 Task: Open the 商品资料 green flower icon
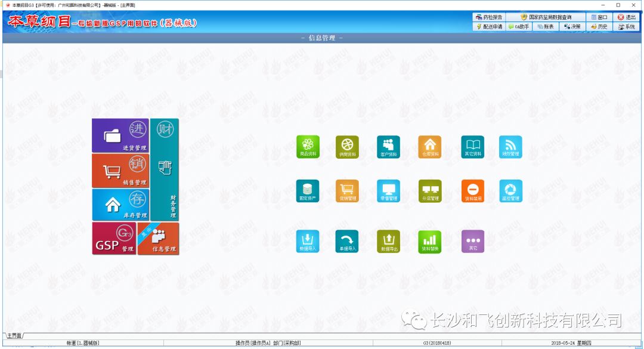coord(308,147)
